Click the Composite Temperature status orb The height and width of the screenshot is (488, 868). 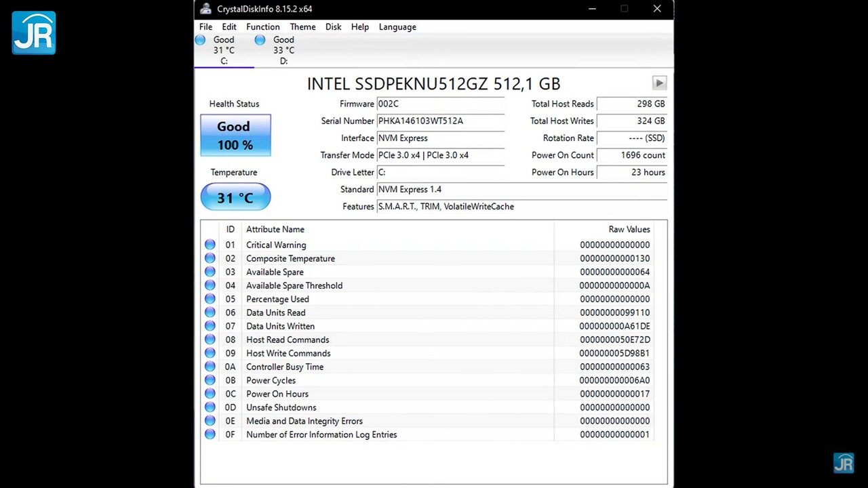(x=210, y=258)
